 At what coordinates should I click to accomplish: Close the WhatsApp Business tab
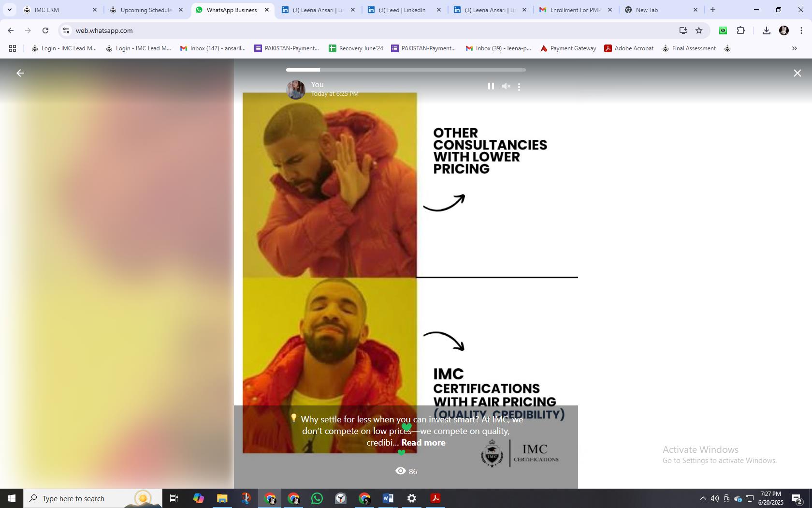(x=267, y=10)
